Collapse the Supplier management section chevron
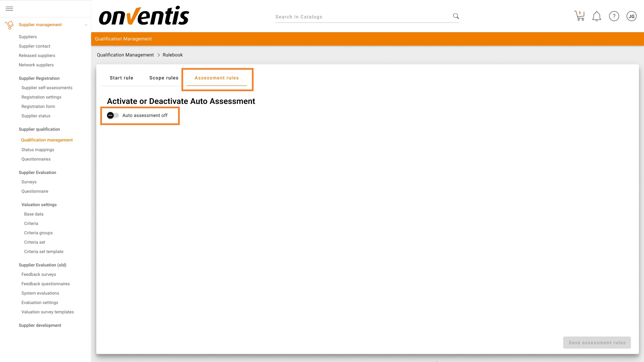The image size is (644, 362). [86, 25]
